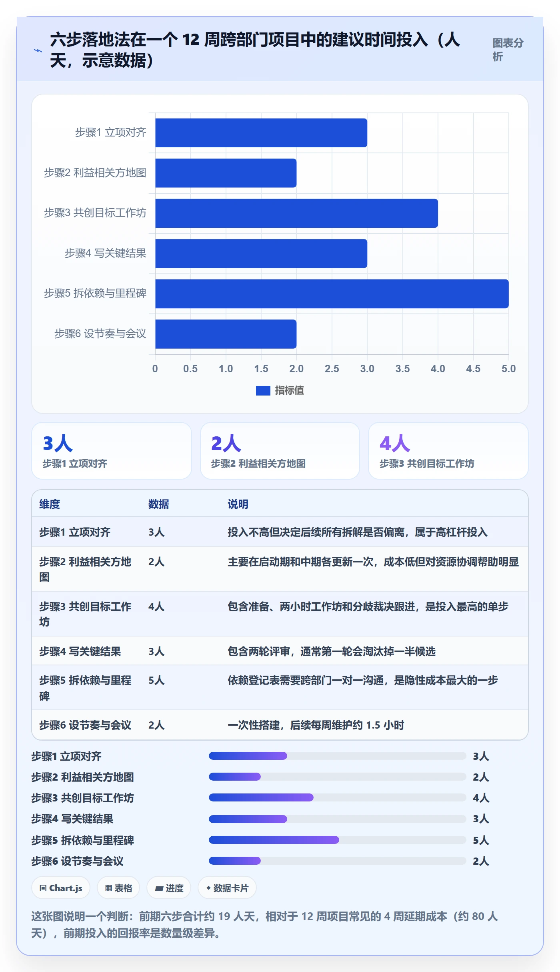Click the 图表分析 tag in header
The height and width of the screenshot is (972, 560).
(x=508, y=50)
